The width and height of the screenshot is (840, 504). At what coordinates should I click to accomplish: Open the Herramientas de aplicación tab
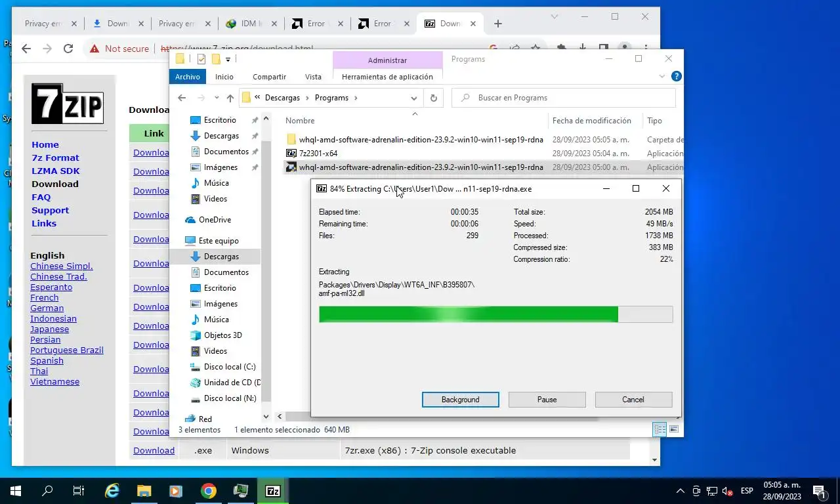tap(387, 77)
